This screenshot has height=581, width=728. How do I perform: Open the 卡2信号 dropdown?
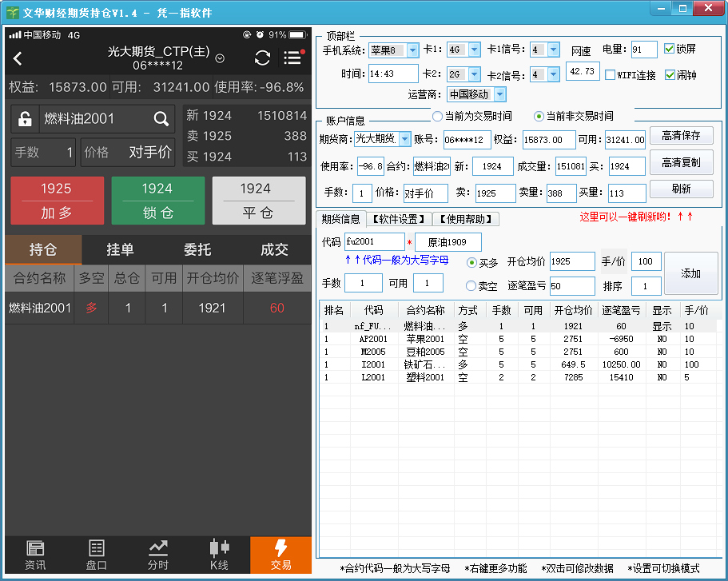(553, 74)
